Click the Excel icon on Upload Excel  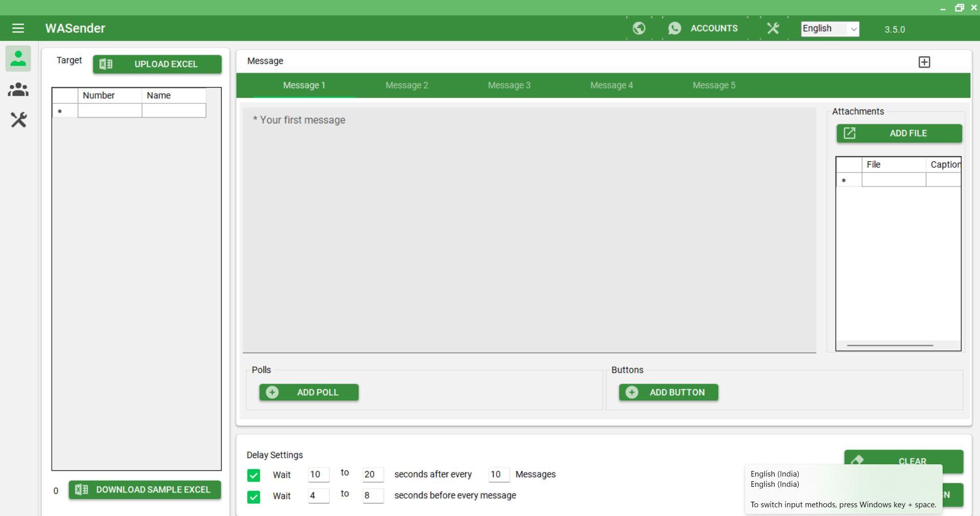106,64
